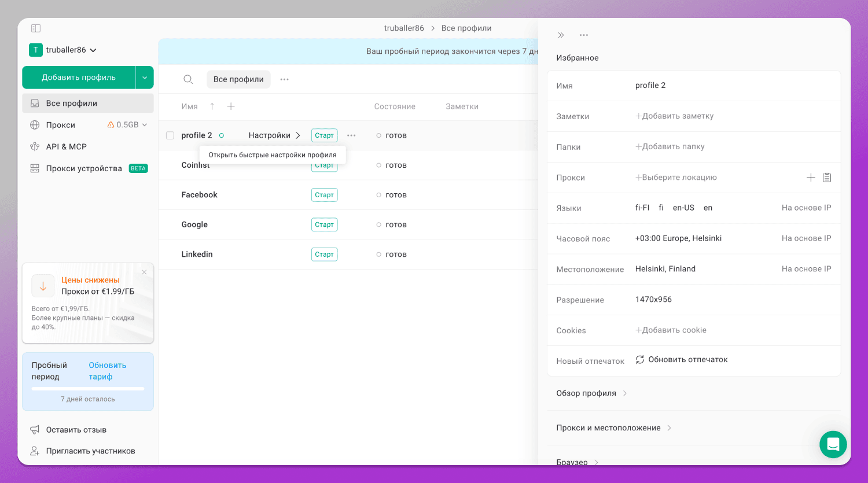
Task: Click the device proxy server icon
Action: pos(35,168)
